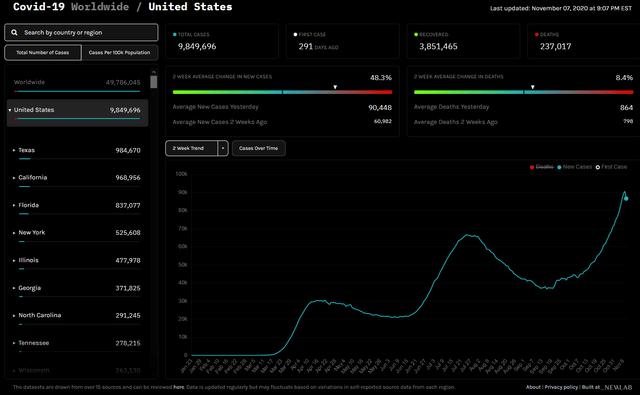Show the Cases Over Time chart
640x395 pixels.
click(x=258, y=148)
